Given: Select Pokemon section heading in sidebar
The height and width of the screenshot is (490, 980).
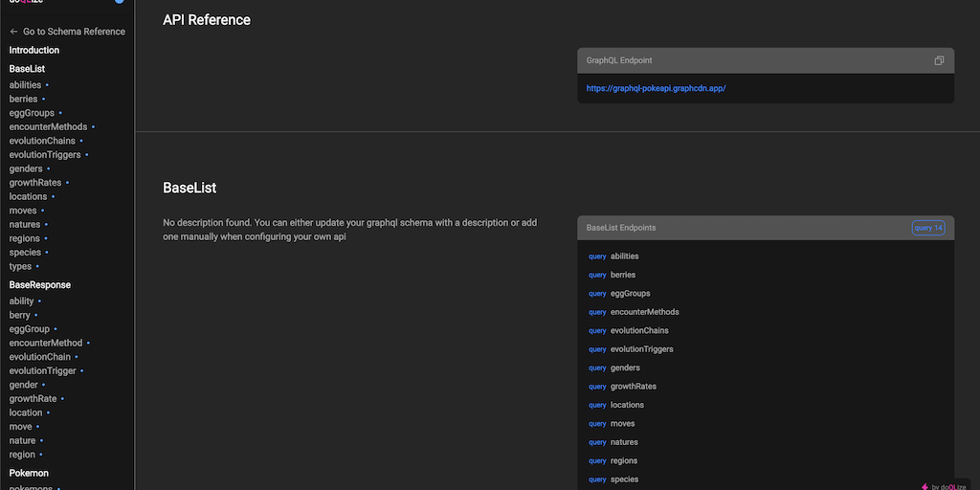Looking at the screenshot, I should (x=29, y=473).
